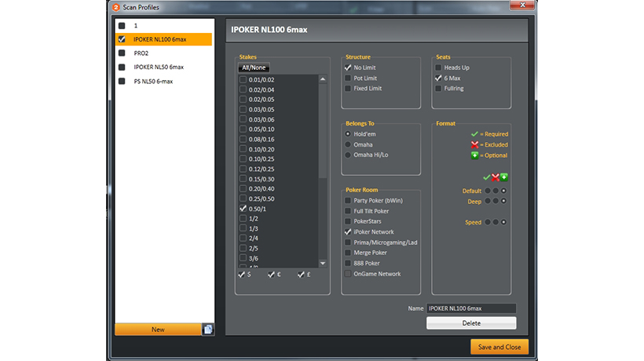The width and height of the screenshot is (644, 361).
Task: Toggle the dollar currency checkbox
Action: point(242,275)
